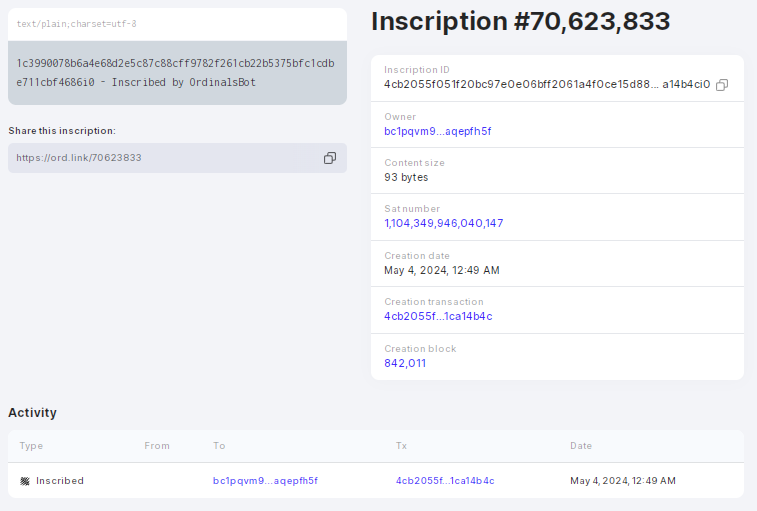Copy the Inscription ID
757x511 pixels.
[x=722, y=85]
